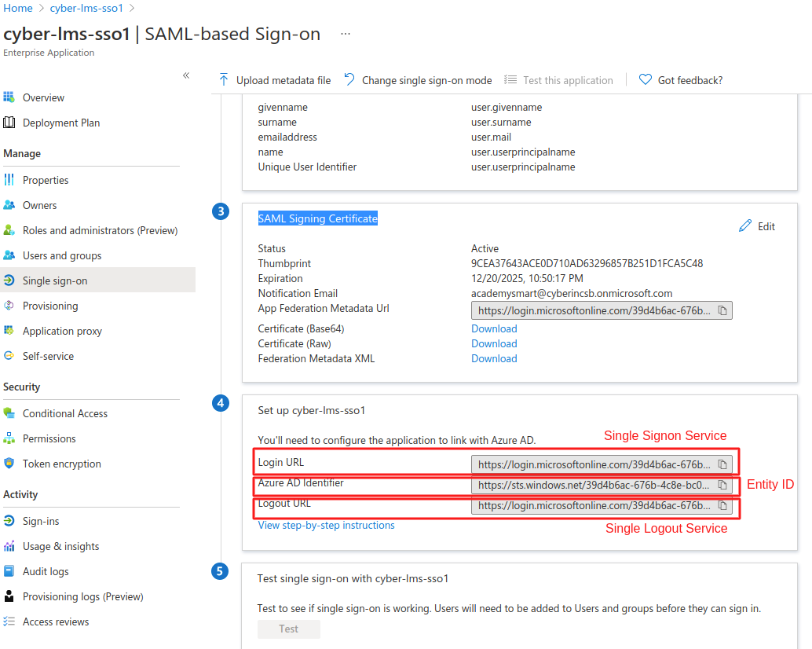Click the user.mail claim value
Viewport: 812px width, 649px height.
491,137
